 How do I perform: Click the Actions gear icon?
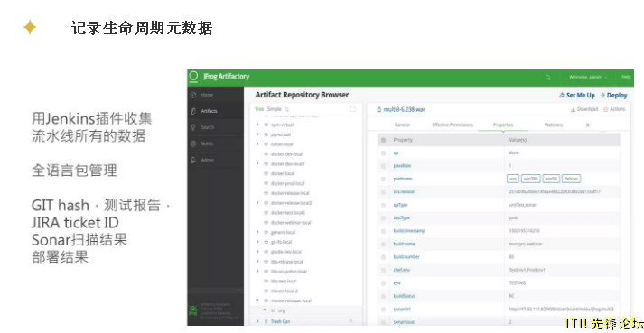(x=605, y=109)
